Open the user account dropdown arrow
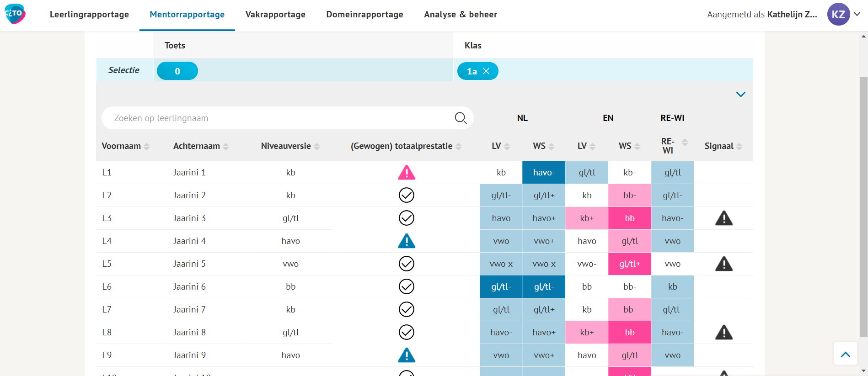This screenshot has height=376, width=868. coord(857,14)
